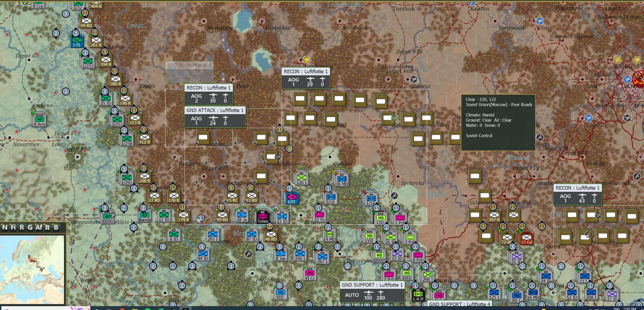
Task: Click the Kalinin city label
Action: coord(479,9)
